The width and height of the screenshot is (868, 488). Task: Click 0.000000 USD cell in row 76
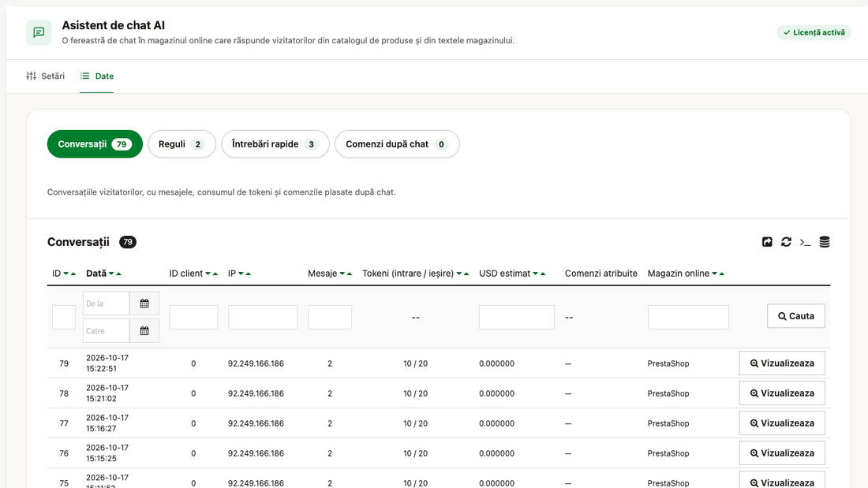(x=496, y=453)
